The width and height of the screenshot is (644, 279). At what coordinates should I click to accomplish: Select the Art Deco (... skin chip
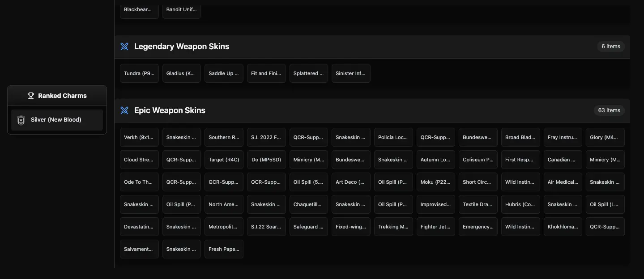[351, 182]
